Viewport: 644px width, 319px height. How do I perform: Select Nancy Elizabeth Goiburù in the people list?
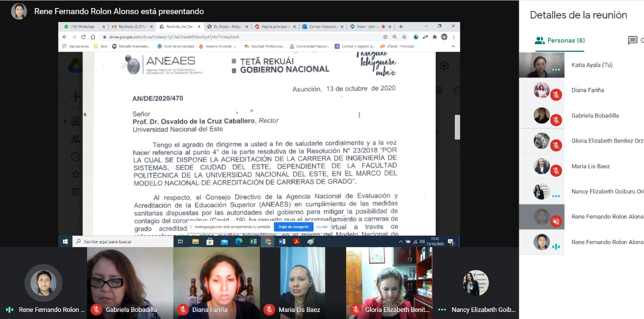[x=582, y=191]
